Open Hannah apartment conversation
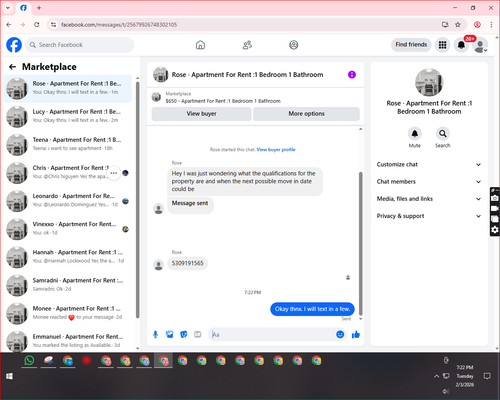 68,257
